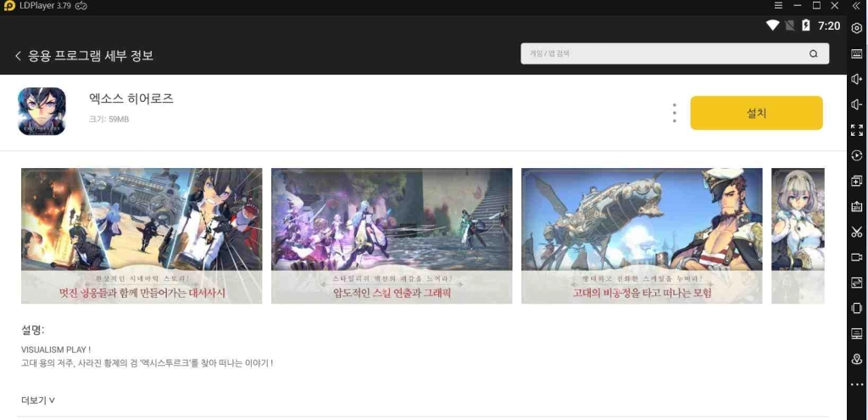868x420 pixels.
Task: Open LDPlayer settings gear icon
Action: pos(856,29)
